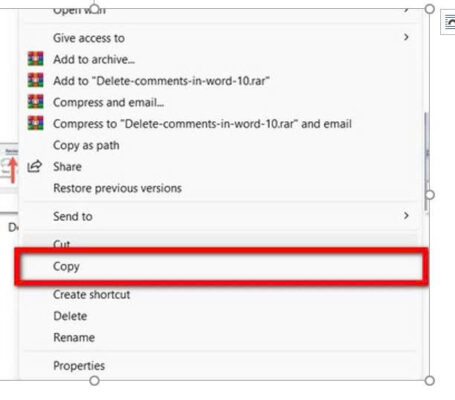Click the context menu vertical scrollbar
The width and height of the screenshot is (455, 400).
(x=426, y=162)
